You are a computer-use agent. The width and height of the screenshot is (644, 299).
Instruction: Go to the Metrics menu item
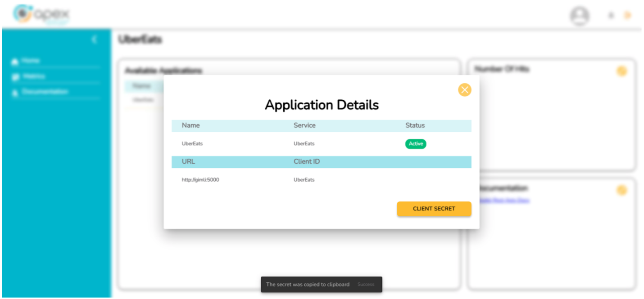pos(34,76)
